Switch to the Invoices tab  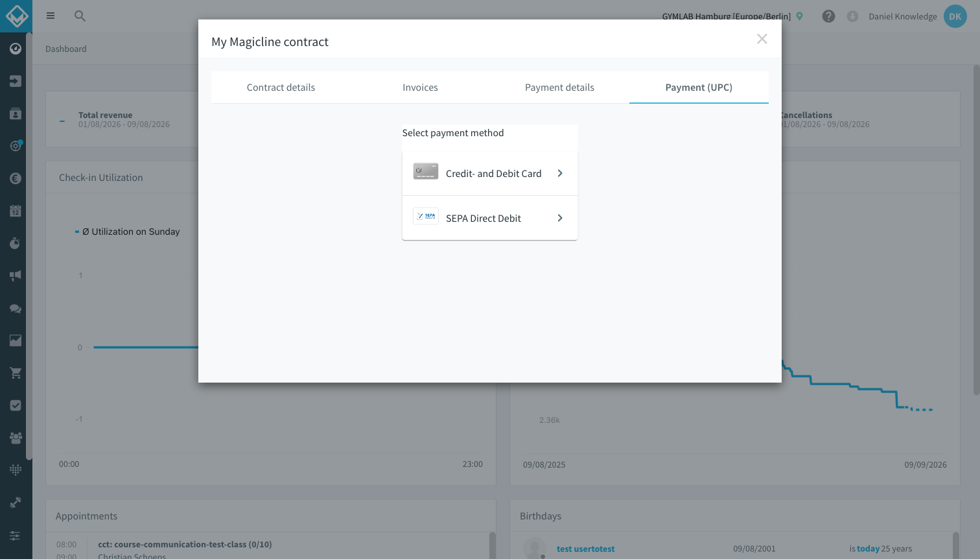pyautogui.click(x=420, y=88)
